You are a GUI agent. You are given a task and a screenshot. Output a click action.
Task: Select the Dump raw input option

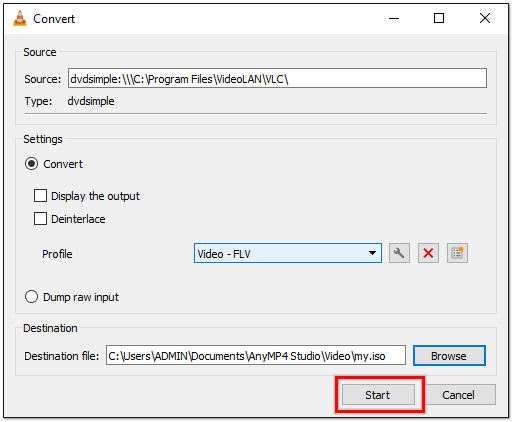[x=32, y=297]
